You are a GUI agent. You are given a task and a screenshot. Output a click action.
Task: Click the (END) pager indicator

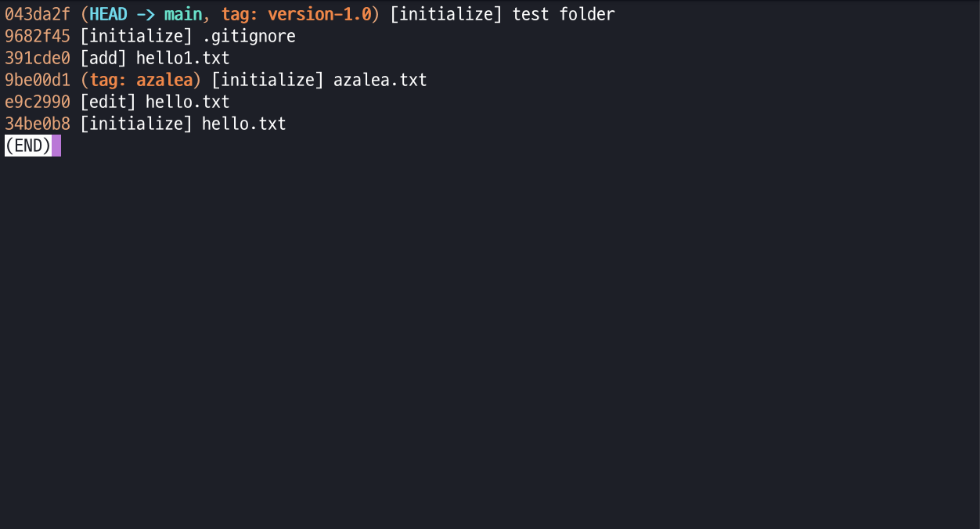click(28, 146)
